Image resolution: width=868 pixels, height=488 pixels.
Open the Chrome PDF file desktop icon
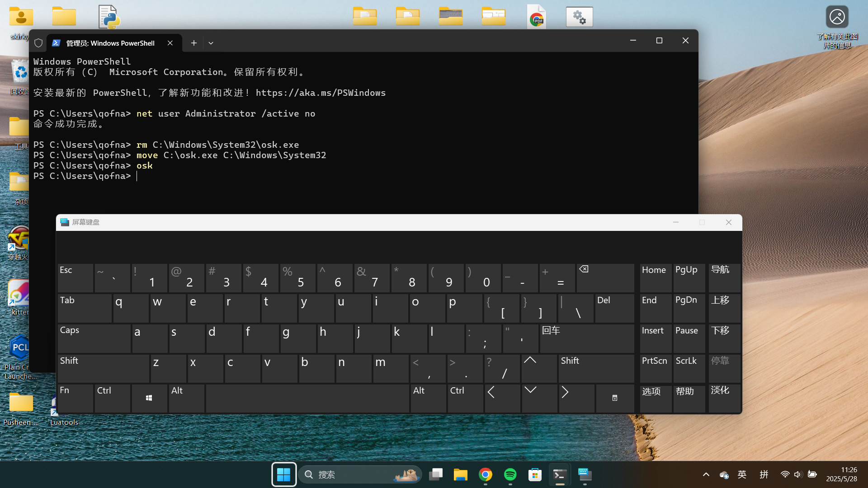tap(537, 17)
